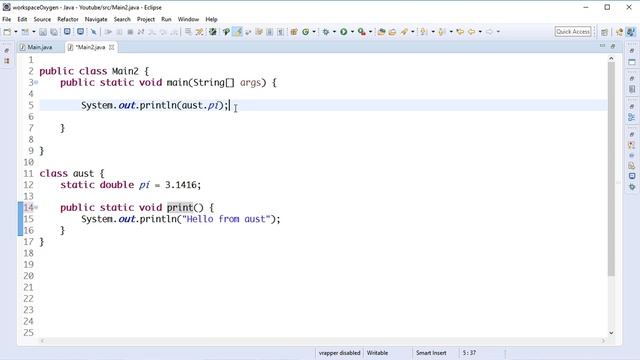Screen dimensions: 640x360
Task: Expand the Previous Annotation dropdown arrow
Action: pyautogui.click(x=451, y=32)
